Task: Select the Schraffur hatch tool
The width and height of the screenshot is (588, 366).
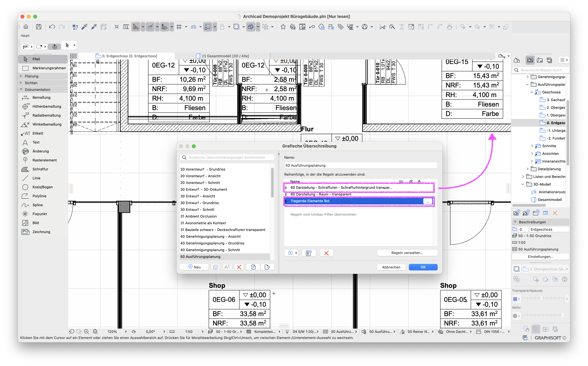Action: [x=43, y=169]
